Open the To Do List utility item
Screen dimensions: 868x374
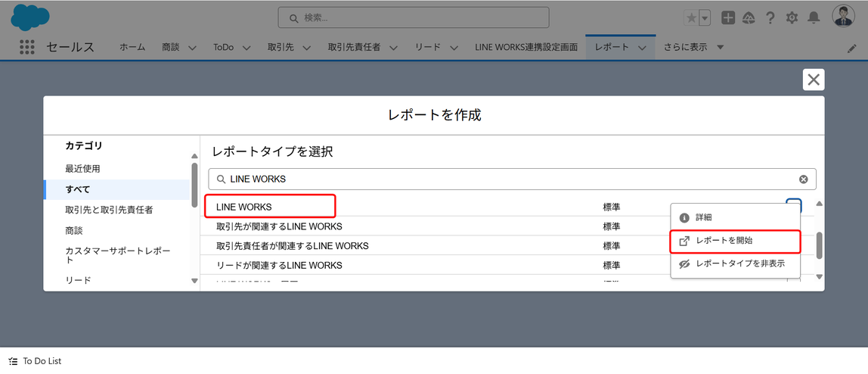pos(36,361)
